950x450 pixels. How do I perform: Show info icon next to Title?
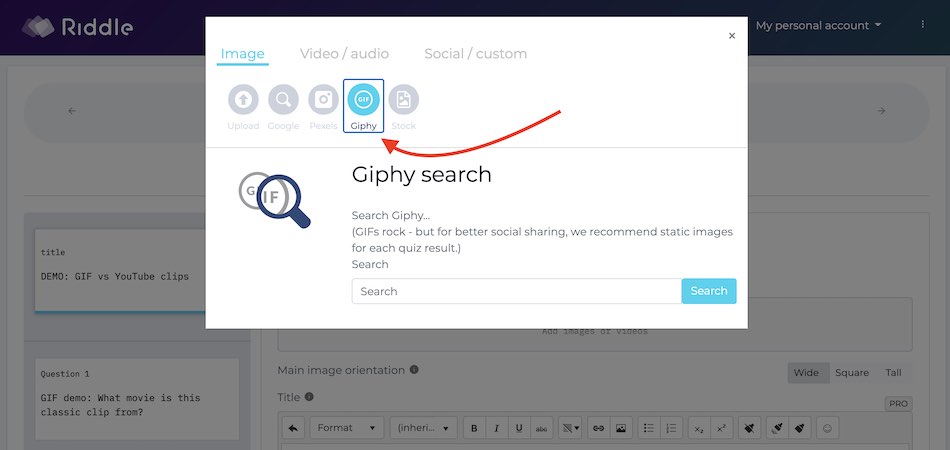[x=309, y=397]
